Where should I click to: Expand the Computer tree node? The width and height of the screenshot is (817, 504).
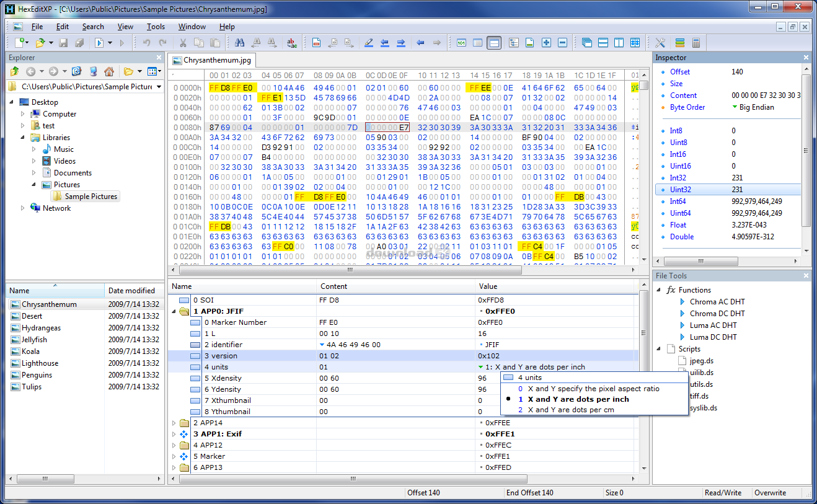23,114
